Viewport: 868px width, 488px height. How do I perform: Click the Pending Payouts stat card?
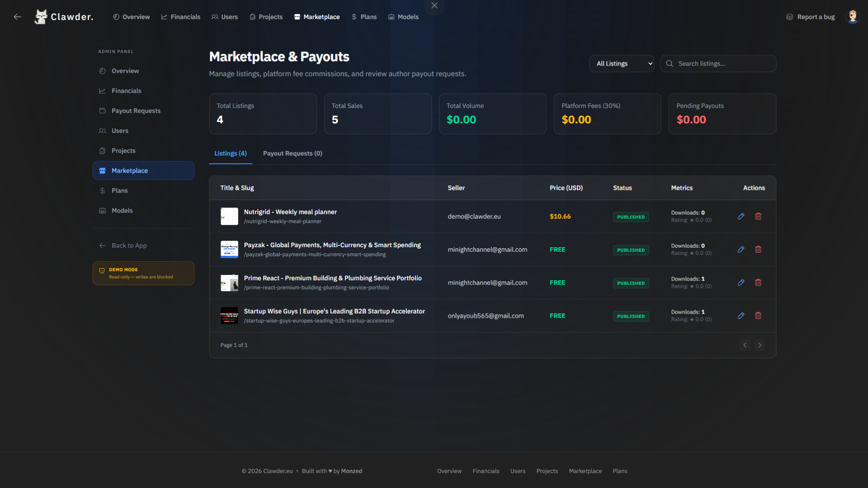coord(722,114)
